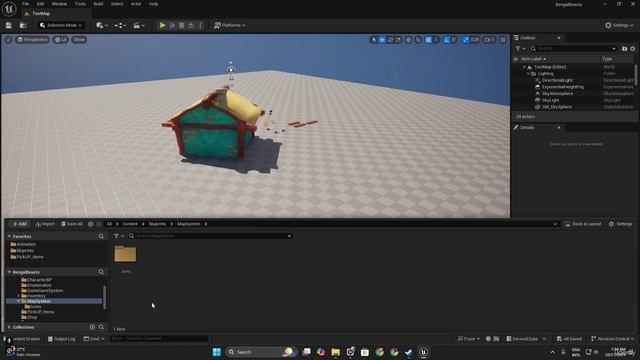This screenshot has height=360, width=640.
Task: Click the Browse content icon in the main toolbar
Action: (23, 25)
